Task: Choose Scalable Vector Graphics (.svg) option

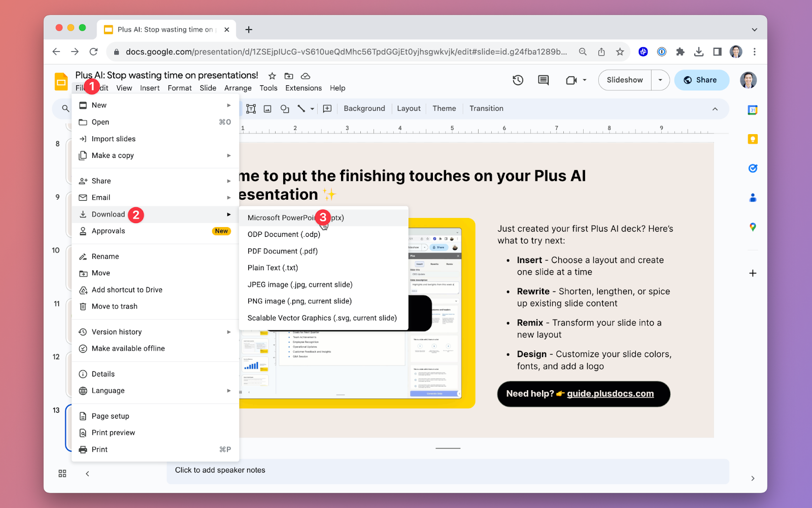Action: point(324,318)
